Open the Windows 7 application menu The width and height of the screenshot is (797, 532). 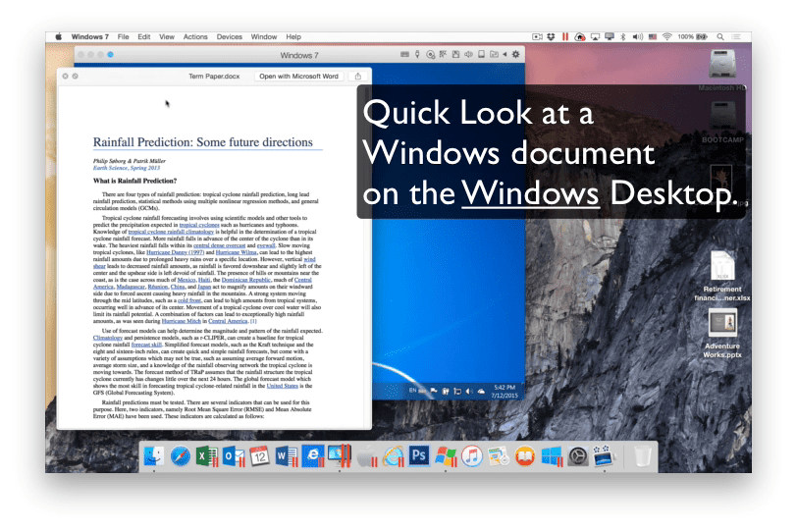coord(90,36)
